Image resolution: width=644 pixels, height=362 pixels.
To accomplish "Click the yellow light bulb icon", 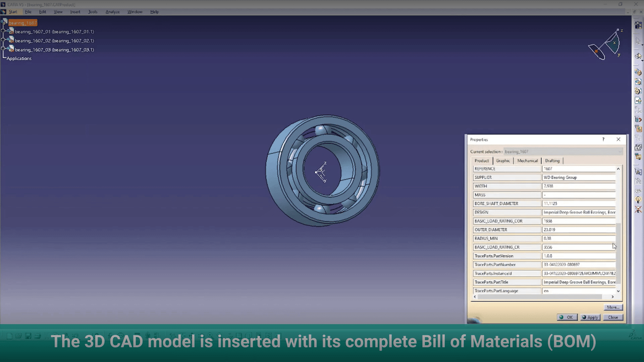I will 638,200.
